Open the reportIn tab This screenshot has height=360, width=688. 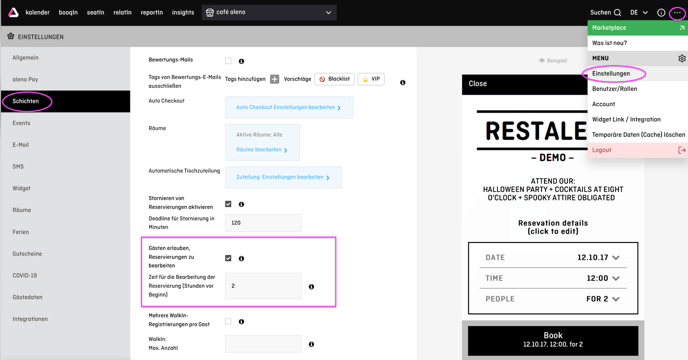point(152,13)
